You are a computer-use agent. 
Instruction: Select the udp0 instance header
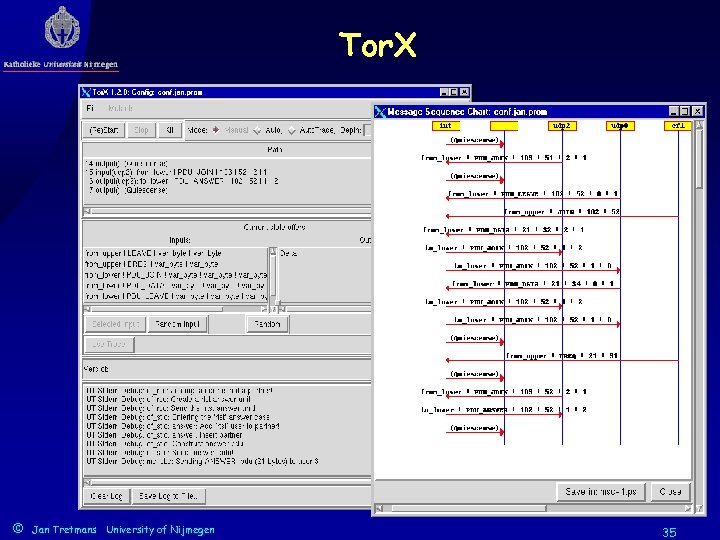620,126
